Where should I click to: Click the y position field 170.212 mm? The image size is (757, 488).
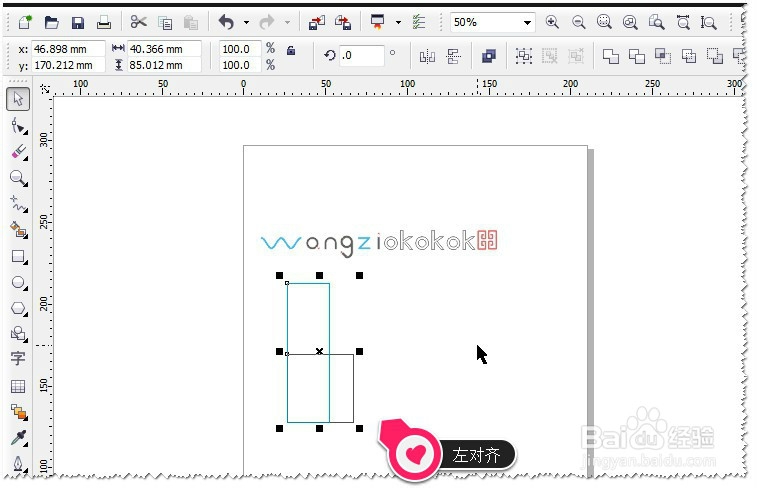tap(68, 65)
